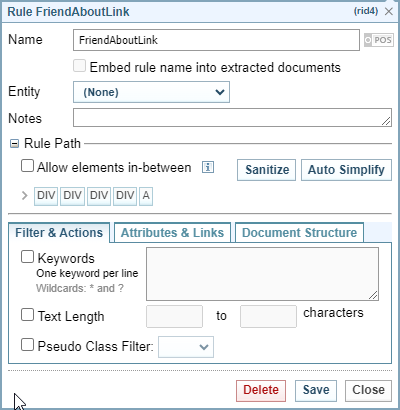Click the Auto Simplify button
Screen dimensions: 400x410
346,170
